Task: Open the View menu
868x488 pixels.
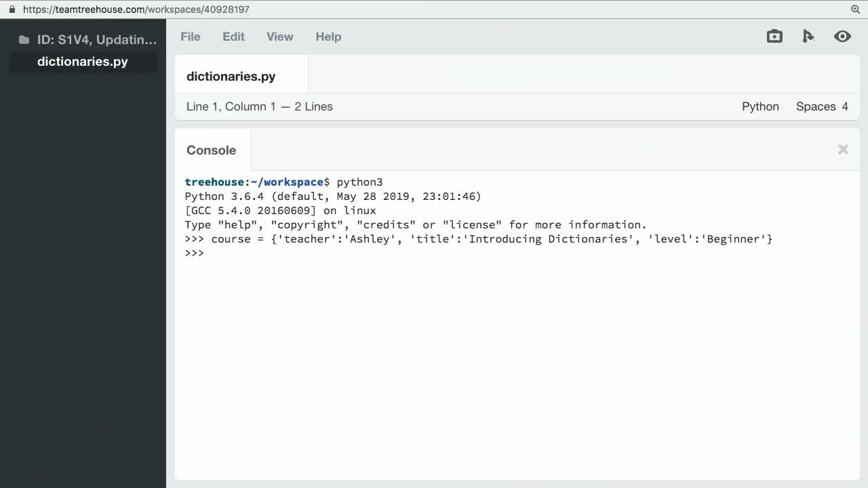Action: tap(279, 37)
